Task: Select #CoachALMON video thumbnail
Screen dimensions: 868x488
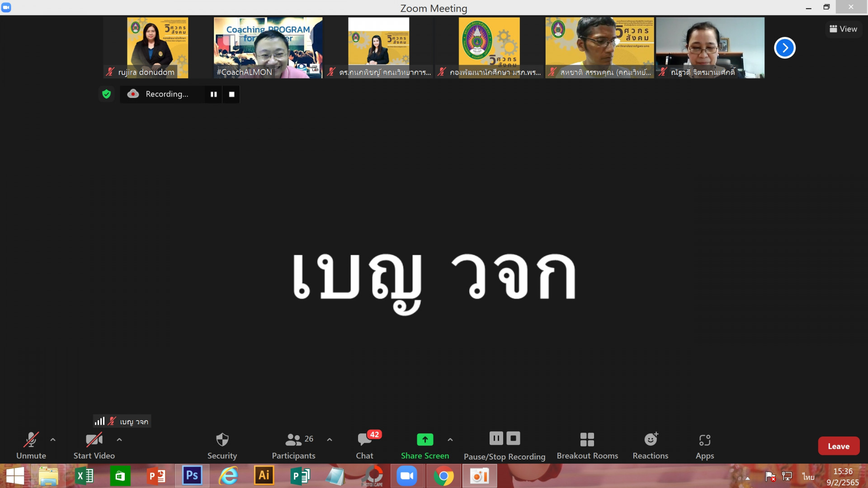Action: pos(268,48)
